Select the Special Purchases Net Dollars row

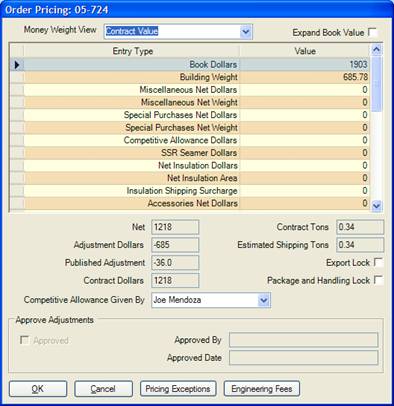point(190,115)
